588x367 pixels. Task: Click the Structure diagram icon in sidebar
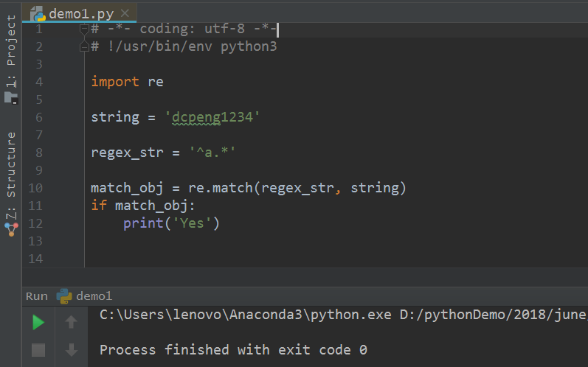pos(11,228)
